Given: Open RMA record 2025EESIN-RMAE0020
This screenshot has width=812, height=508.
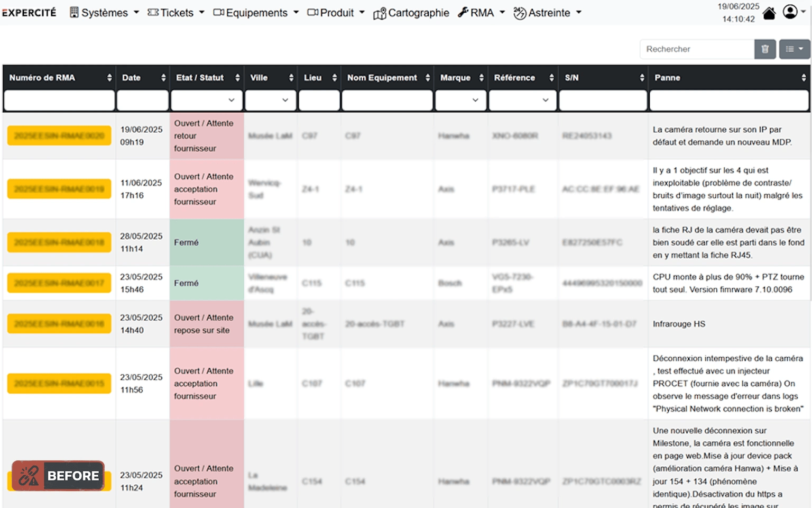Looking at the screenshot, I should (59, 135).
